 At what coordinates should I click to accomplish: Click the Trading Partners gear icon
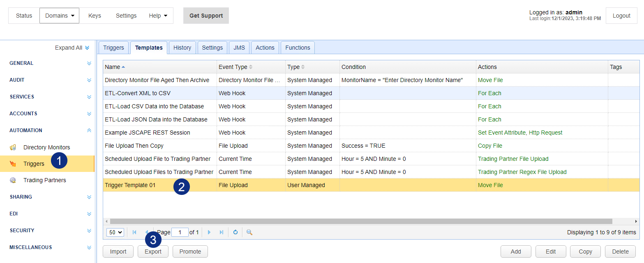click(x=13, y=180)
